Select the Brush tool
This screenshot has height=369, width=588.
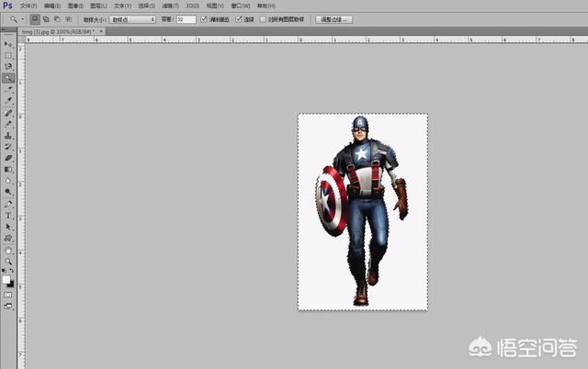click(8, 124)
